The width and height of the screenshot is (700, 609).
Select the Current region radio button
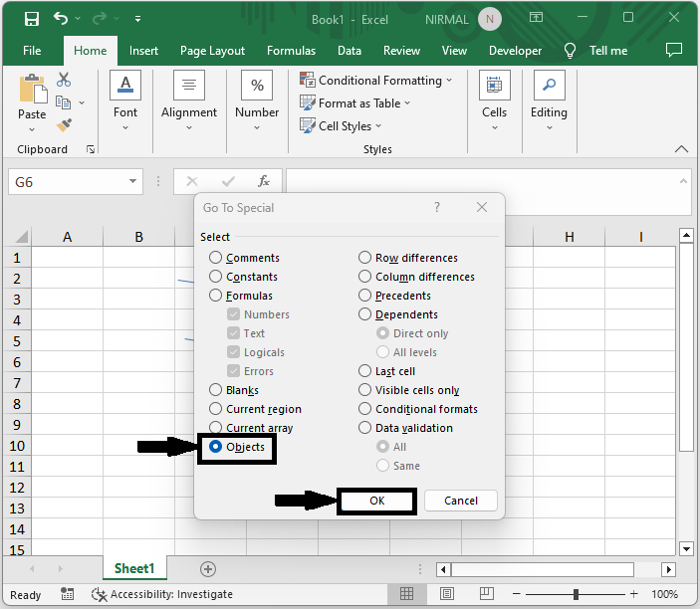pyautogui.click(x=216, y=409)
